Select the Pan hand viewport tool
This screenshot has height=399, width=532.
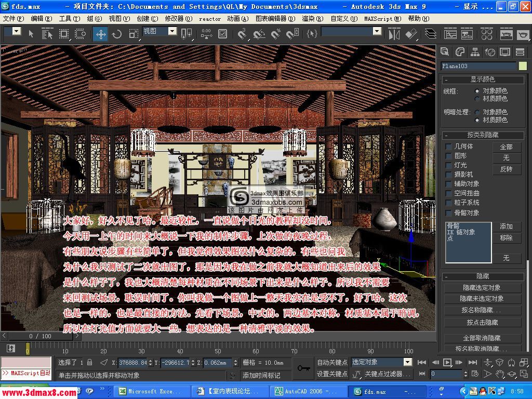[x=499, y=374]
